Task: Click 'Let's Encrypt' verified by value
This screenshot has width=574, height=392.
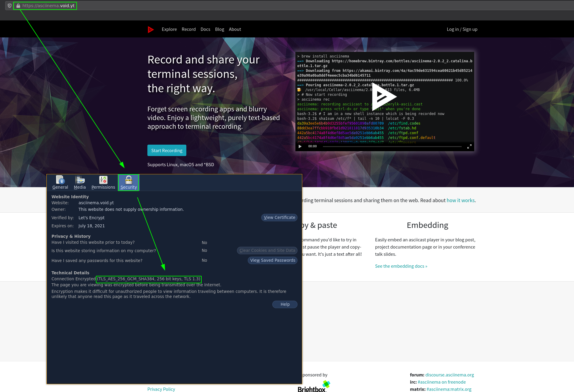Action: pos(92,218)
